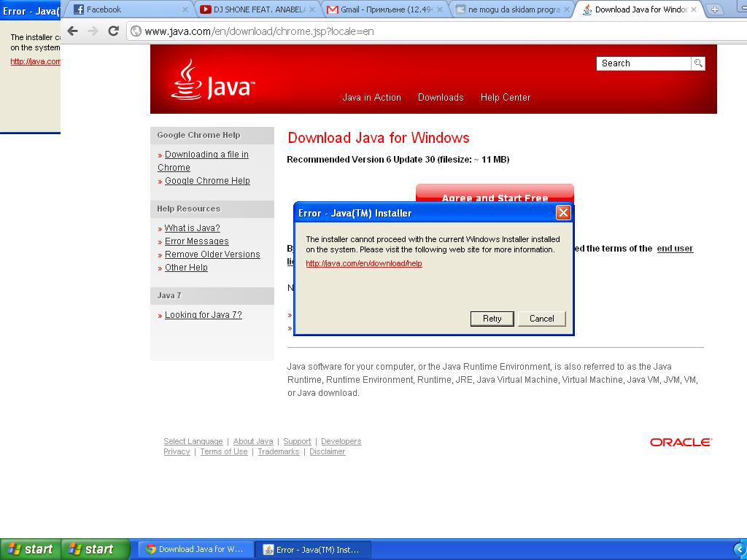Open the Help Center menu item
This screenshot has width=747, height=560.
tap(506, 97)
